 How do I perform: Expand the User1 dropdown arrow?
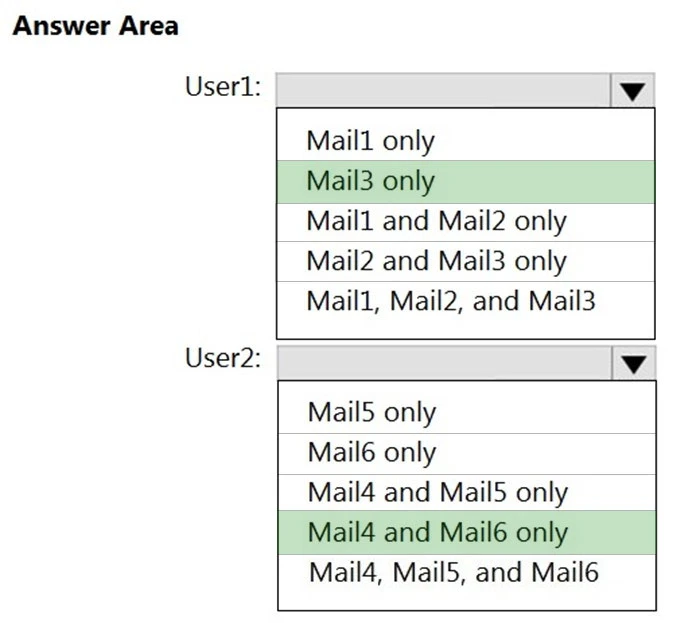point(632,91)
